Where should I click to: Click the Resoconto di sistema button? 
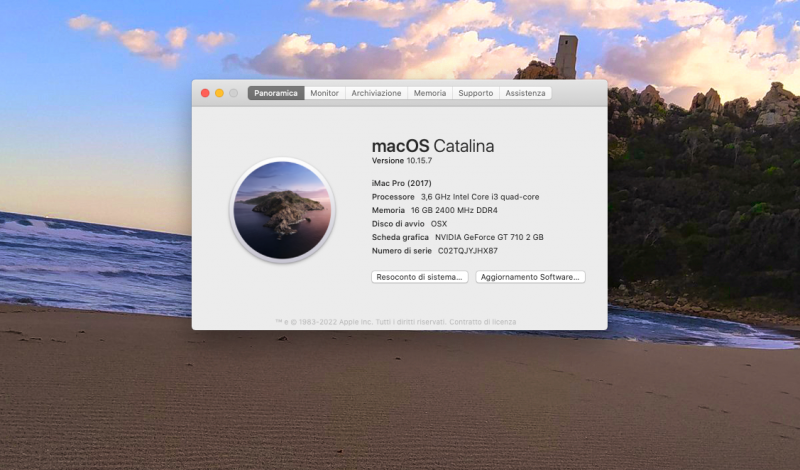419,277
